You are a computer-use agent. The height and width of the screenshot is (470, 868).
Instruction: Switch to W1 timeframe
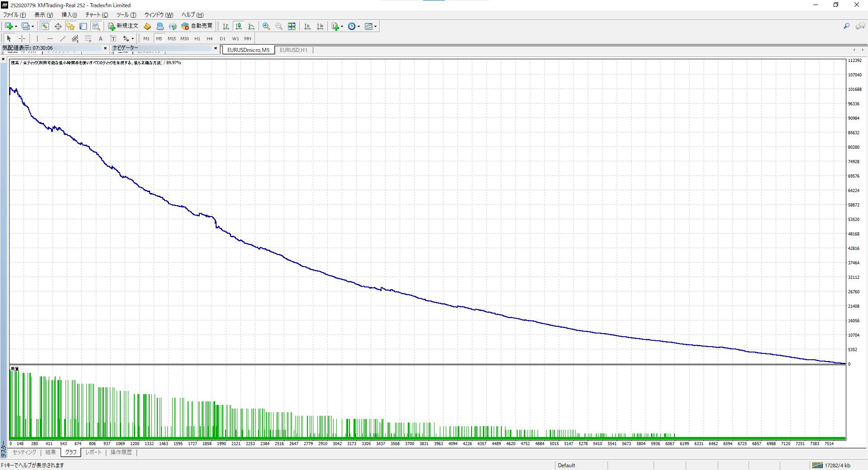[235, 38]
